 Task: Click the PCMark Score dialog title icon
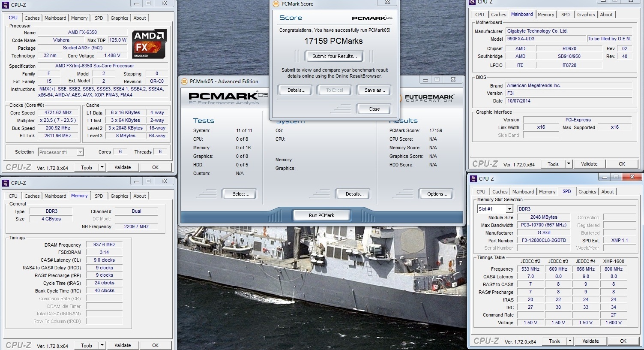(x=276, y=4)
